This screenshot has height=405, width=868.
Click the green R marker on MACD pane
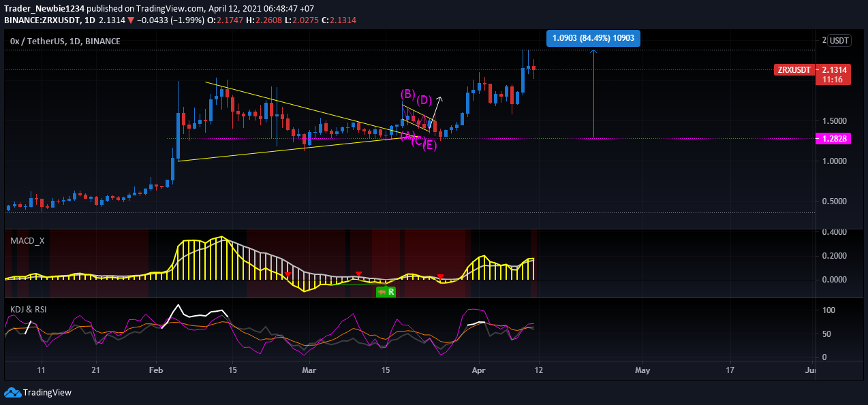click(386, 291)
